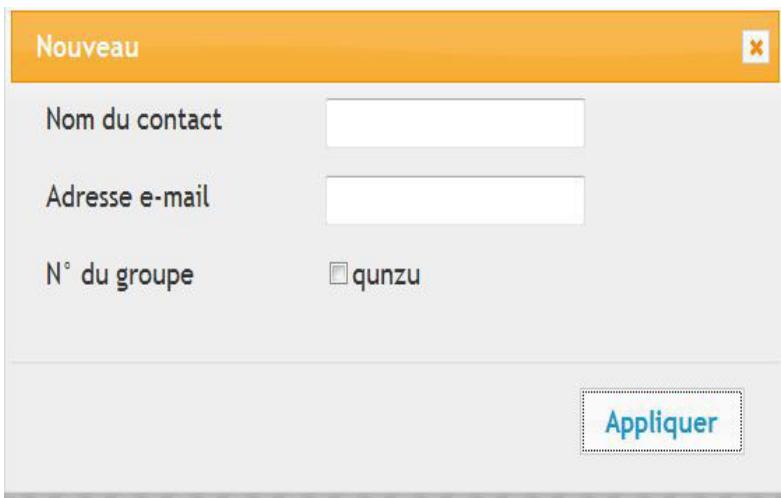Click the Nom du contact label
Screen dimensions: 781x498
[x=133, y=121]
